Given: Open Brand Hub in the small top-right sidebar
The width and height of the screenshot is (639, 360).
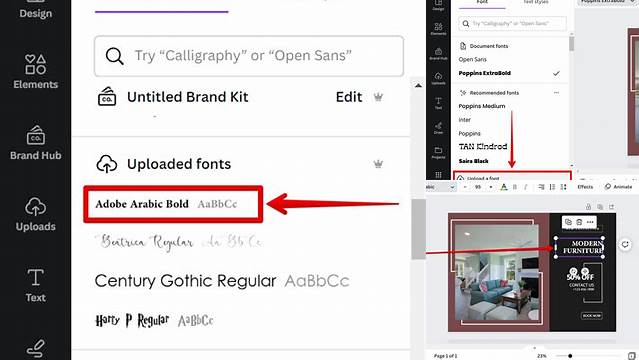Looking at the screenshot, I should [x=438, y=54].
